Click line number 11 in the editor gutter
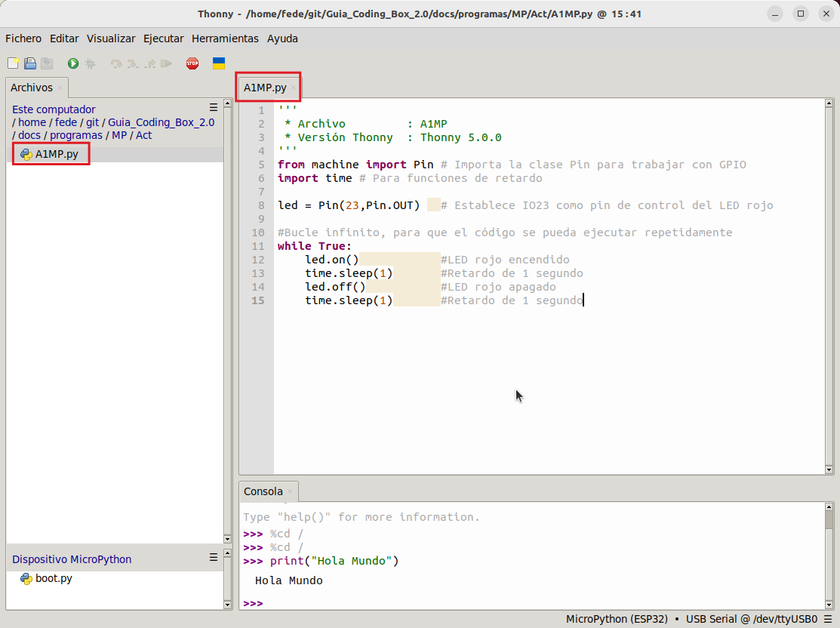The width and height of the screenshot is (840, 628). (x=258, y=247)
